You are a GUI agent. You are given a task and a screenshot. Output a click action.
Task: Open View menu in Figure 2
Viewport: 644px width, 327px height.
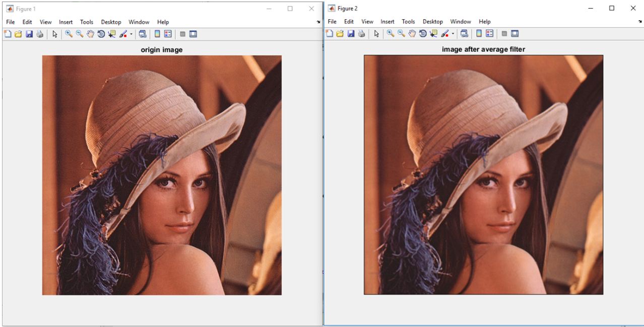[x=367, y=22]
